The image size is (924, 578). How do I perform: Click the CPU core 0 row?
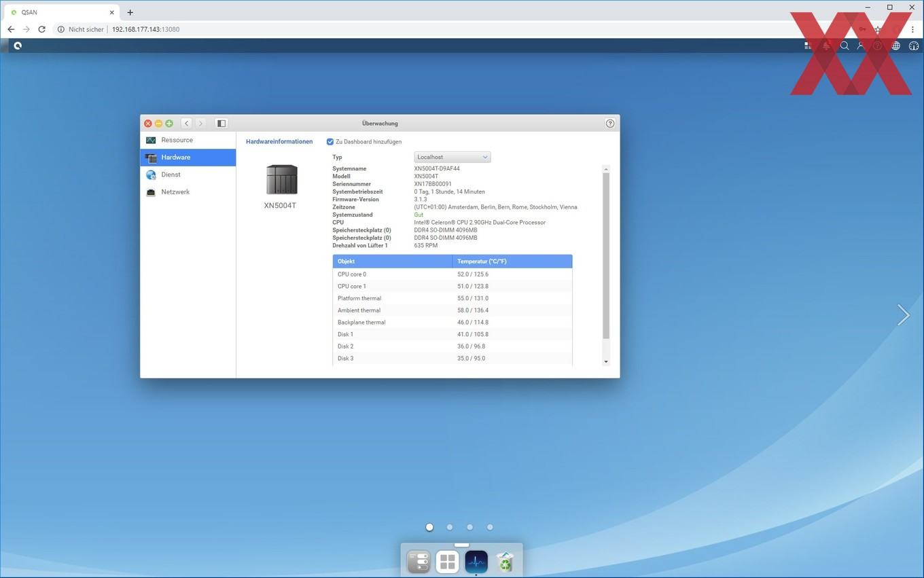[452, 274]
